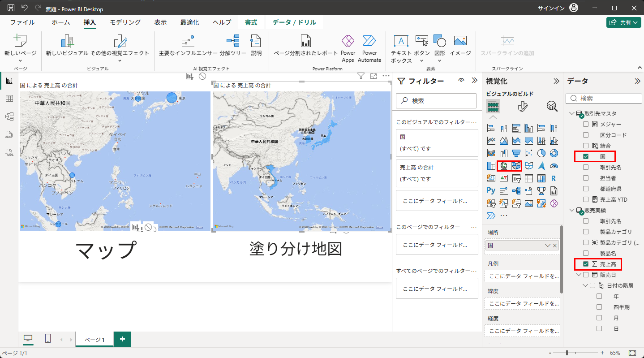Click Power Automate in the ribbon
The image size is (644, 358).
tap(369, 48)
